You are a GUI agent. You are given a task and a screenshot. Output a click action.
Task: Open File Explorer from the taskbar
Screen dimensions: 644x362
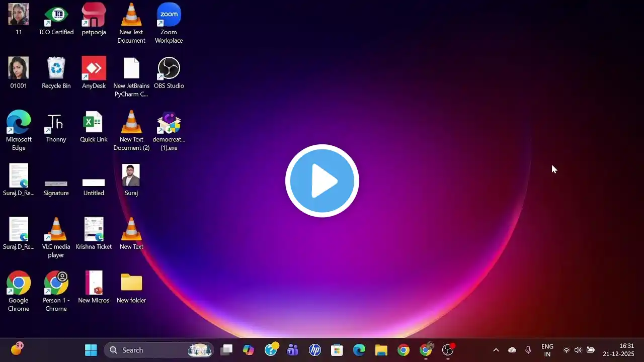(x=381, y=350)
